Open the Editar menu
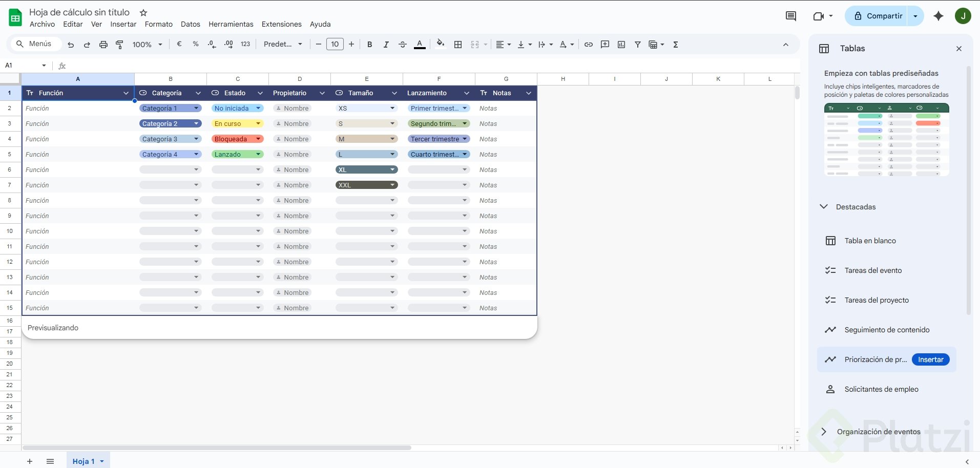Image resolution: width=980 pixels, height=468 pixels. pyautogui.click(x=73, y=24)
